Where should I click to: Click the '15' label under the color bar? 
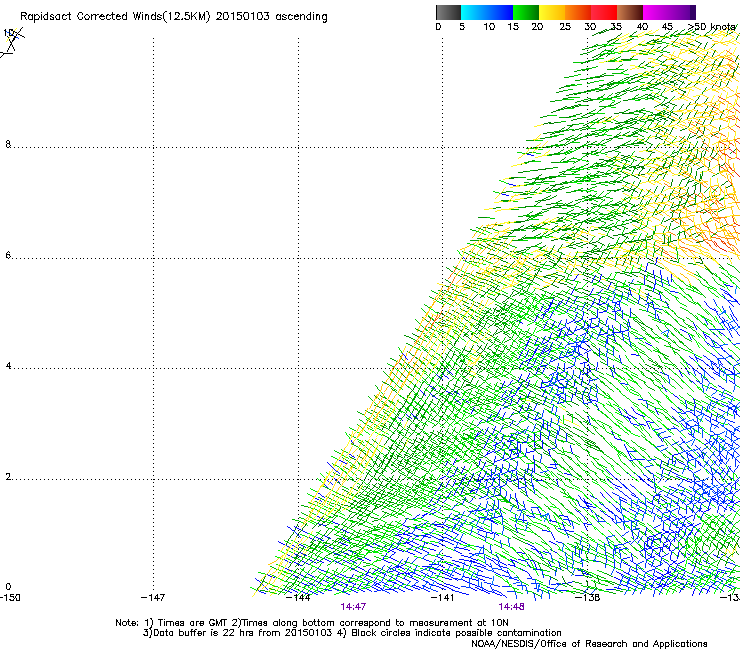pos(513,27)
